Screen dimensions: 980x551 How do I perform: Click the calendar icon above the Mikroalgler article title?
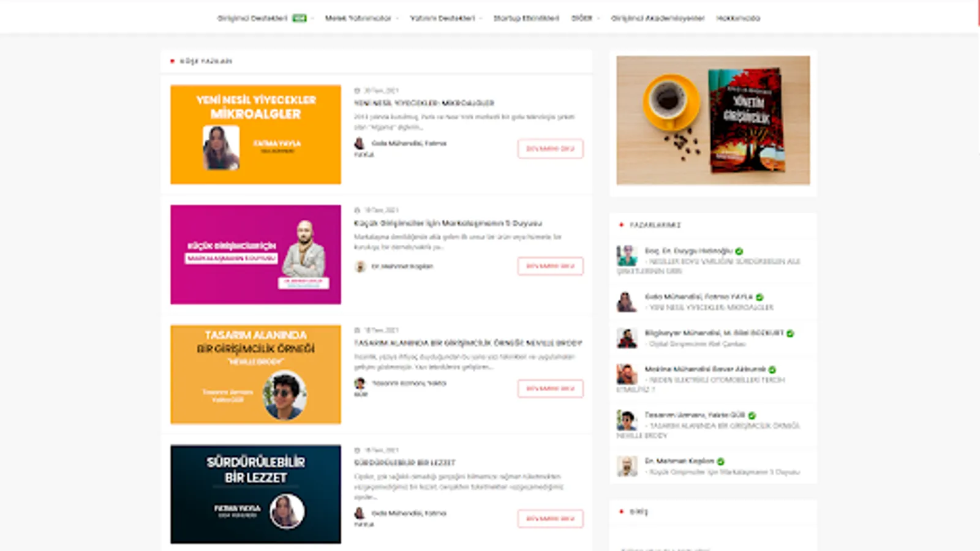pyautogui.click(x=357, y=91)
